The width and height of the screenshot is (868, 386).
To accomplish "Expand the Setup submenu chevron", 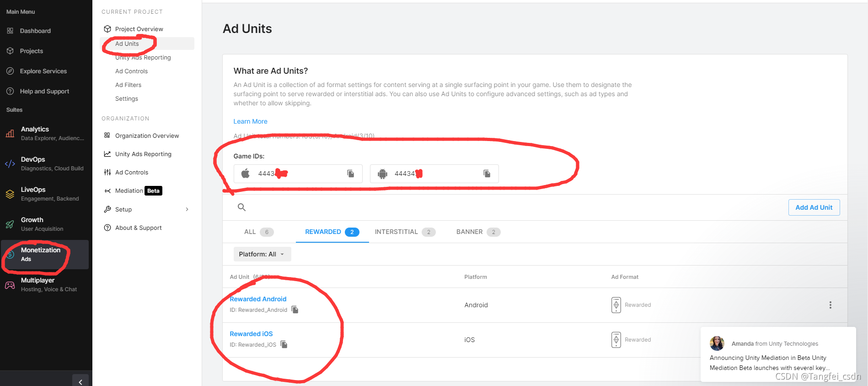I will pyautogui.click(x=187, y=209).
